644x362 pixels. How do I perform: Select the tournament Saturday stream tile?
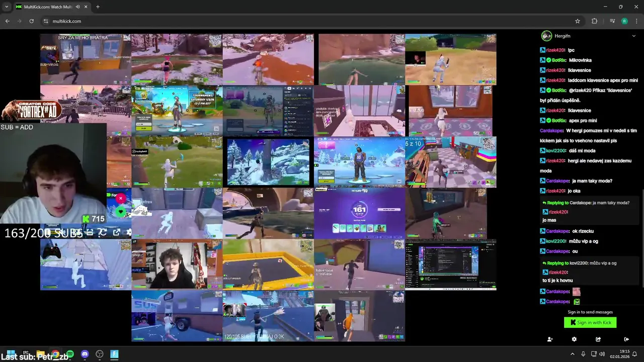pos(177,111)
